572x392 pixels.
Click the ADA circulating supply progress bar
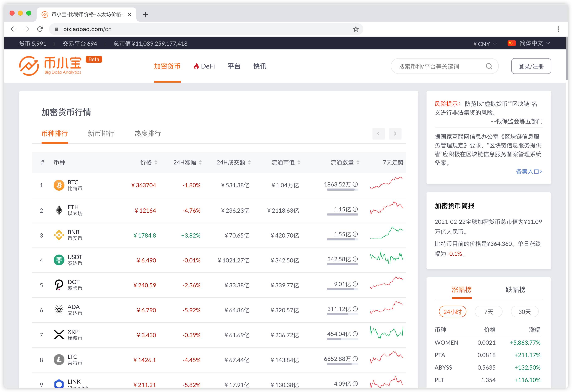[342, 314]
